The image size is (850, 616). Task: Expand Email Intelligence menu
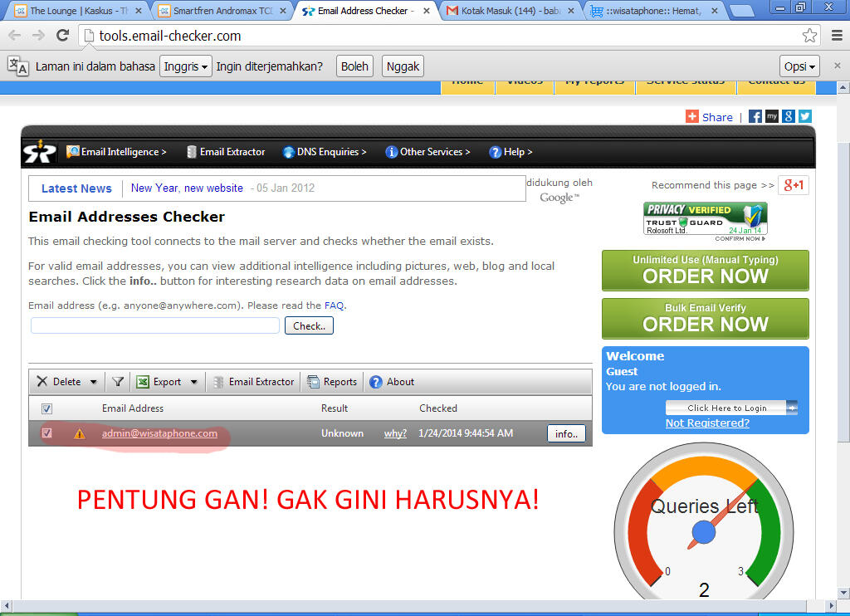point(116,152)
